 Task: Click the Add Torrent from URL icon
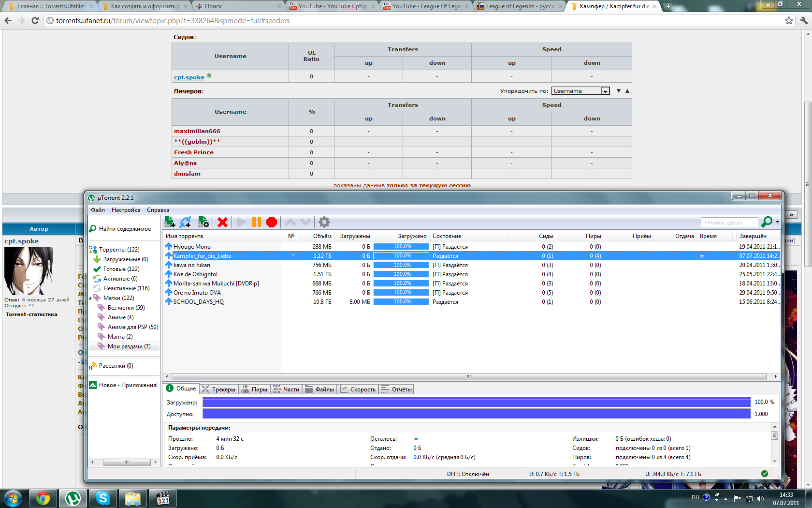tap(186, 222)
